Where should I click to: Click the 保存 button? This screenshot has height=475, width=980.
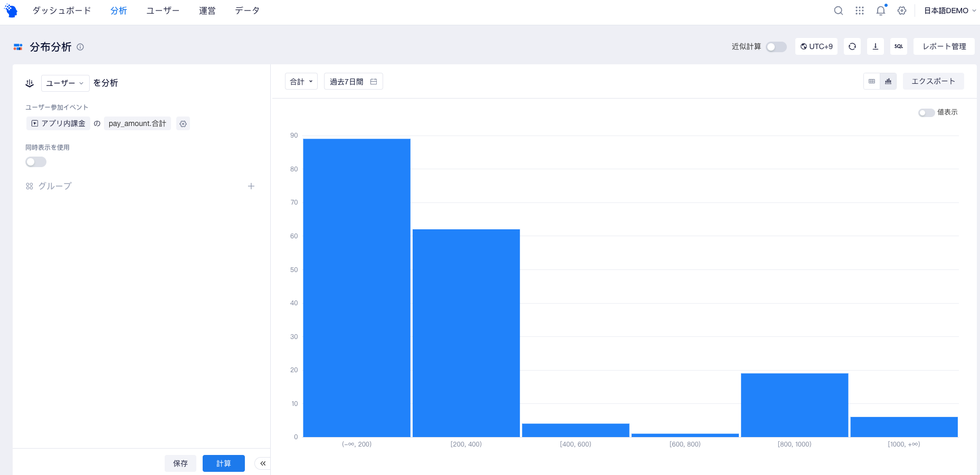180,463
